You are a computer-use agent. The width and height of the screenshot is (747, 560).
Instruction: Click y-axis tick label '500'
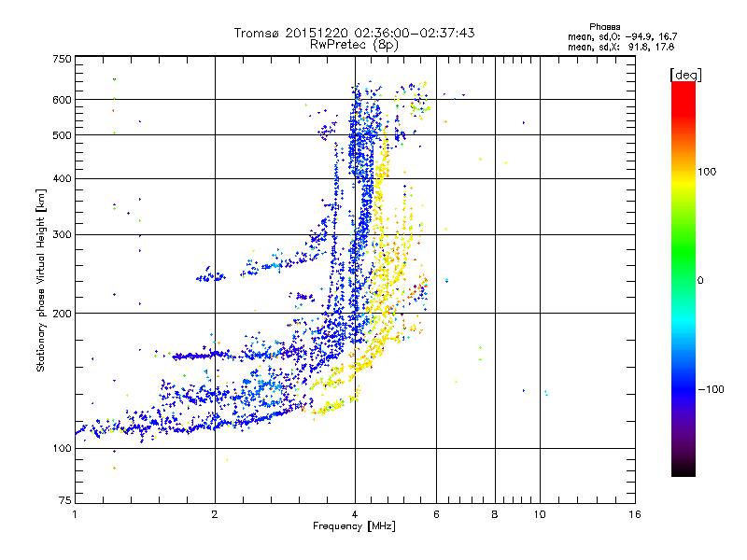click(62, 135)
